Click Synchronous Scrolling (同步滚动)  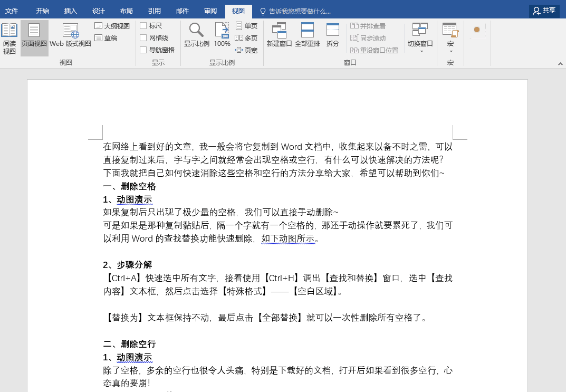pos(368,38)
